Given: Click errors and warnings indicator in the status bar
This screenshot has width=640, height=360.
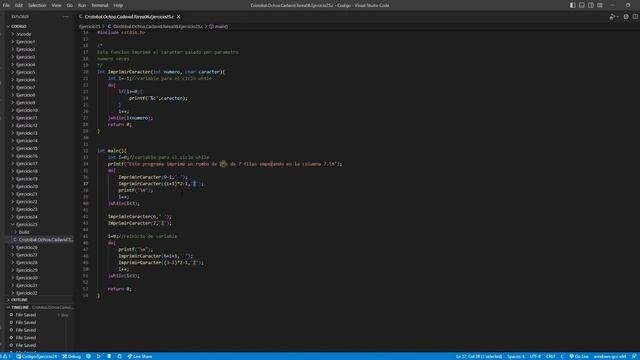Looking at the screenshot, I should pos(6,356).
